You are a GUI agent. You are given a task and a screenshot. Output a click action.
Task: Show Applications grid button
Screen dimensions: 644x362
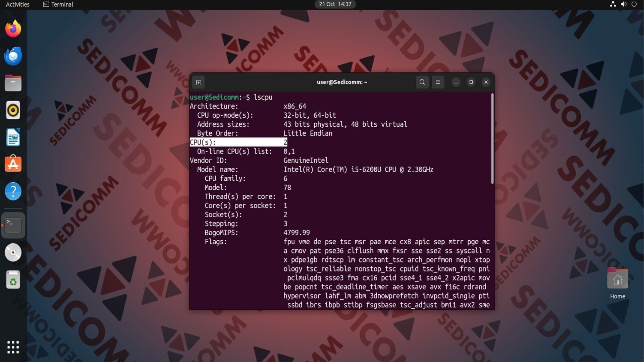coord(13,347)
